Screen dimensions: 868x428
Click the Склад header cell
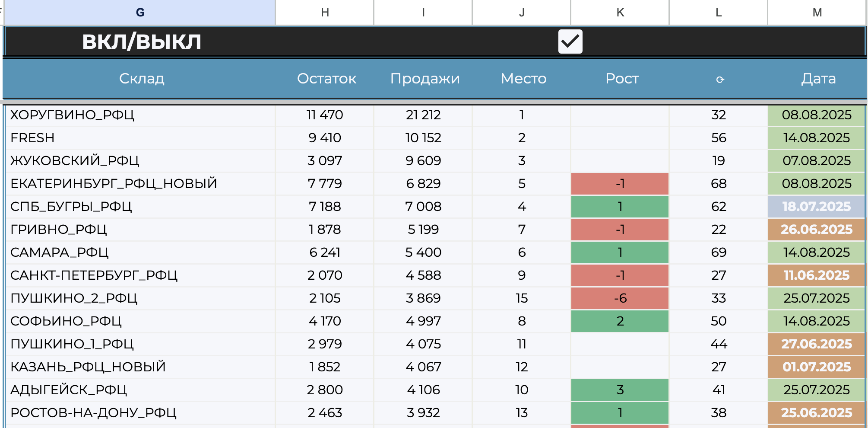coord(141,79)
